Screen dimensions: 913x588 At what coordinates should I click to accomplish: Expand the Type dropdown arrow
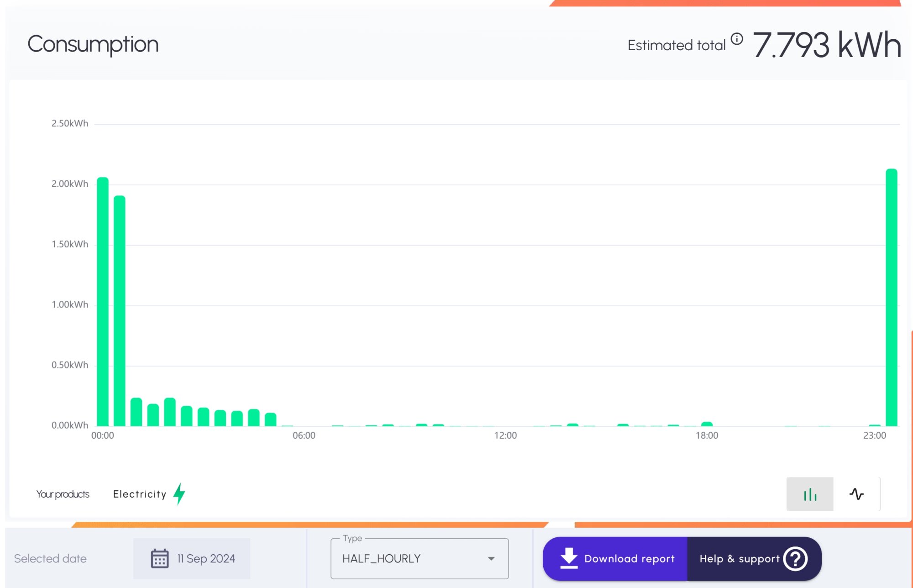pos(491,559)
